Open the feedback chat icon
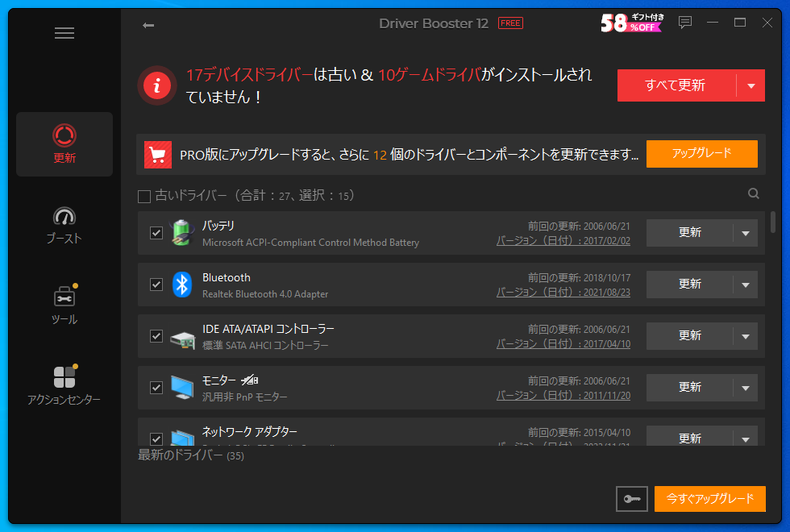Image resolution: width=790 pixels, height=532 pixels. [x=684, y=23]
